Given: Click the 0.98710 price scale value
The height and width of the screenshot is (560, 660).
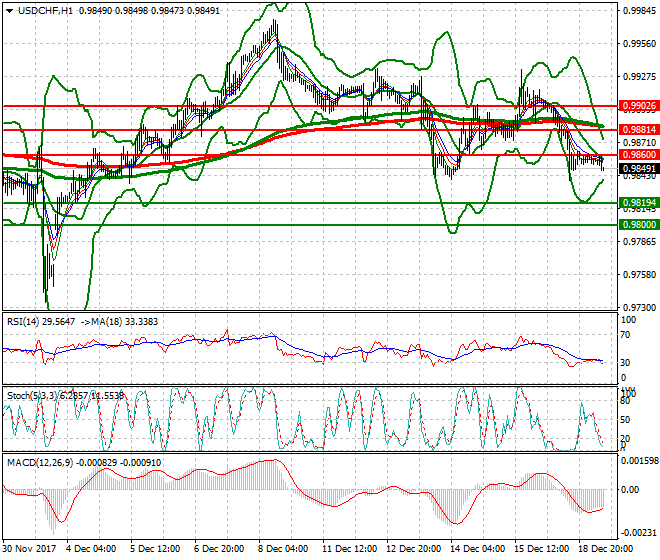Looking at the screenshot, I should 639,143.
